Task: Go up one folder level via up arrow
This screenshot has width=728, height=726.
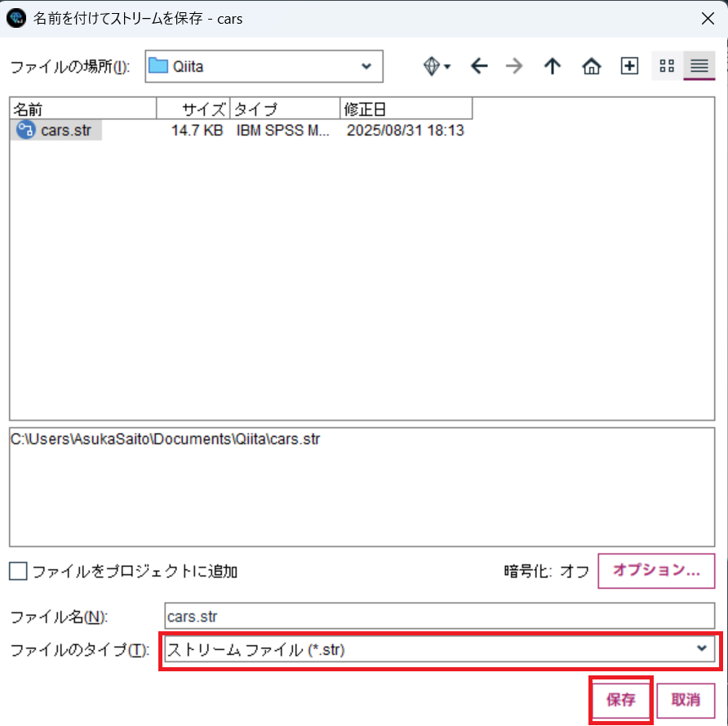Action: 552,66
